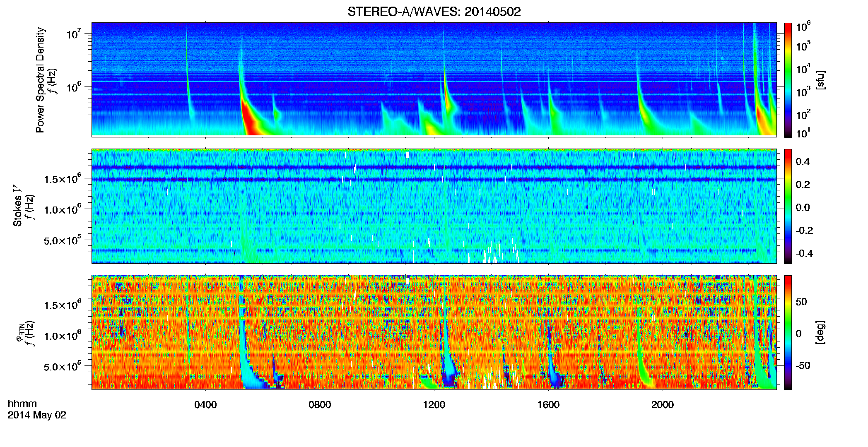Click the STEREO-A/WAVES: 20140502 plot title
This screenshot has height=447, width=868.
pyautogui.click(x=434, y=12)
